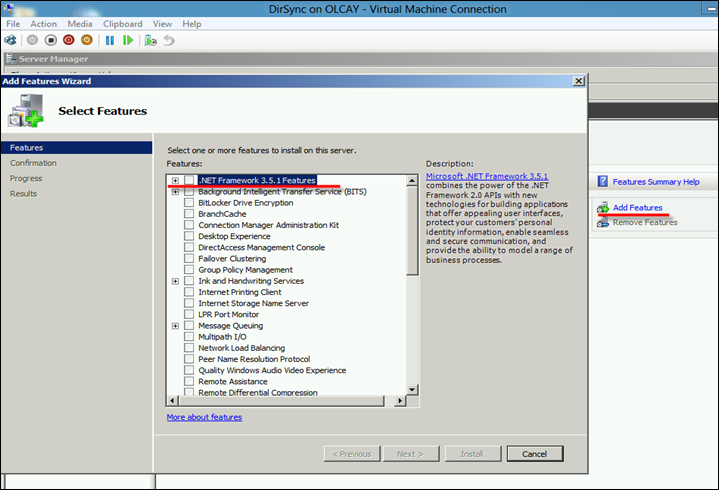Tick the Network Load Balancing checkbox

189,348
